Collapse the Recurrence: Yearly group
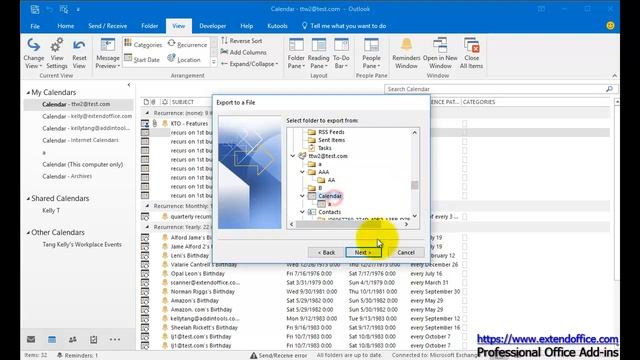Viewport: 640px width, 360px height. 147,227
